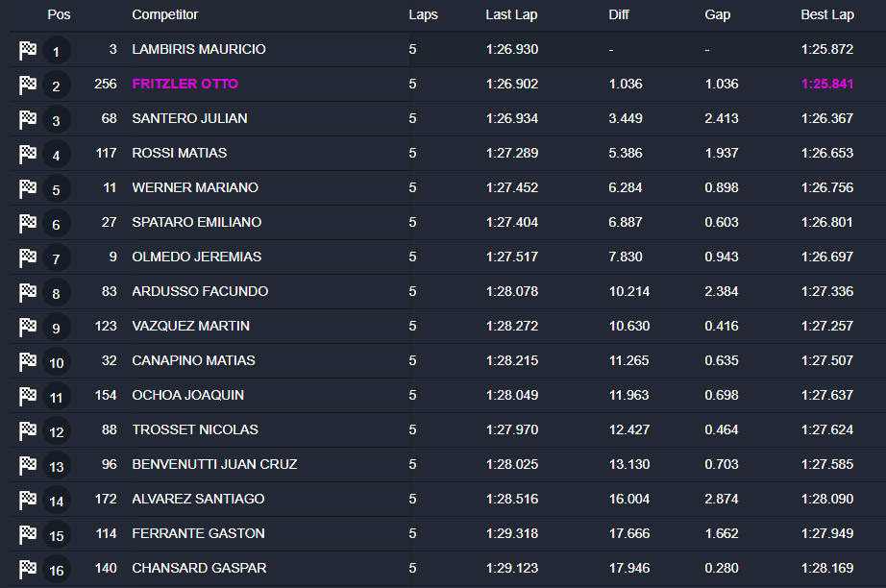Select the ALVAREZ SANTIAGO row

tap(198, 499)
